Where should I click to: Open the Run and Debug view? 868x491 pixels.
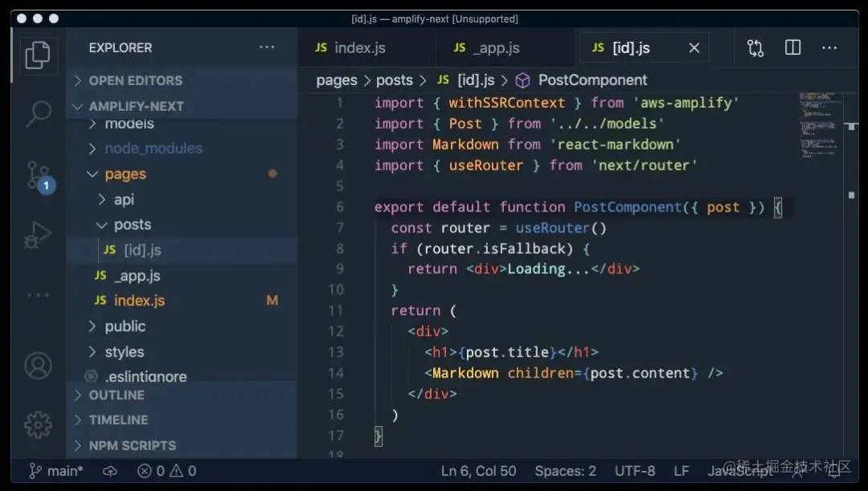coord(38,235)
